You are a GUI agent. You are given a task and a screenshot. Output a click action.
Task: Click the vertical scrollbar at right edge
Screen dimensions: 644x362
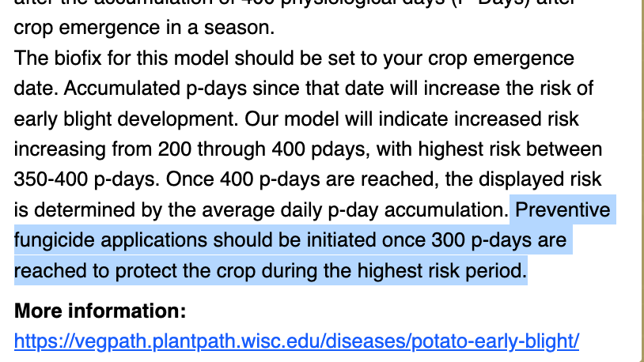(642, 181)
